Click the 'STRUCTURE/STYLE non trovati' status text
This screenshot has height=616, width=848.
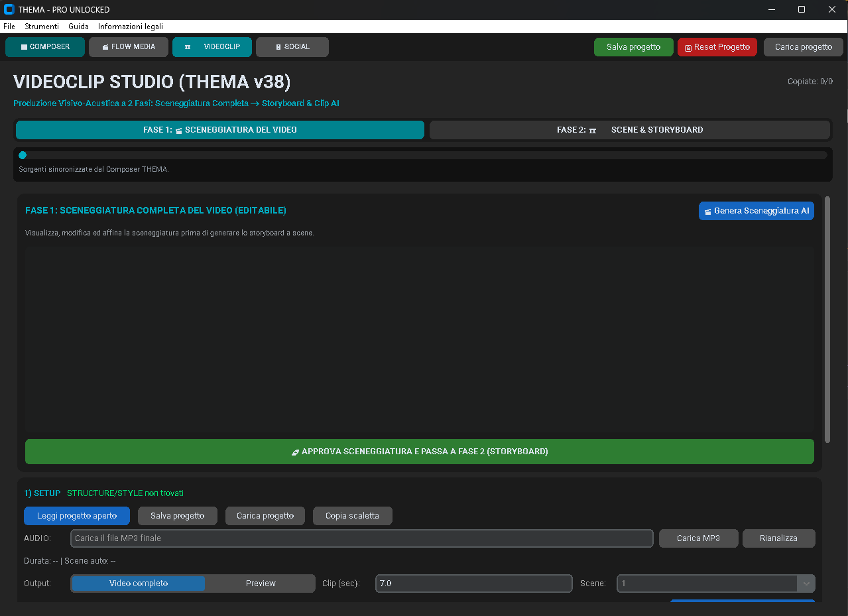click(125, 493)
